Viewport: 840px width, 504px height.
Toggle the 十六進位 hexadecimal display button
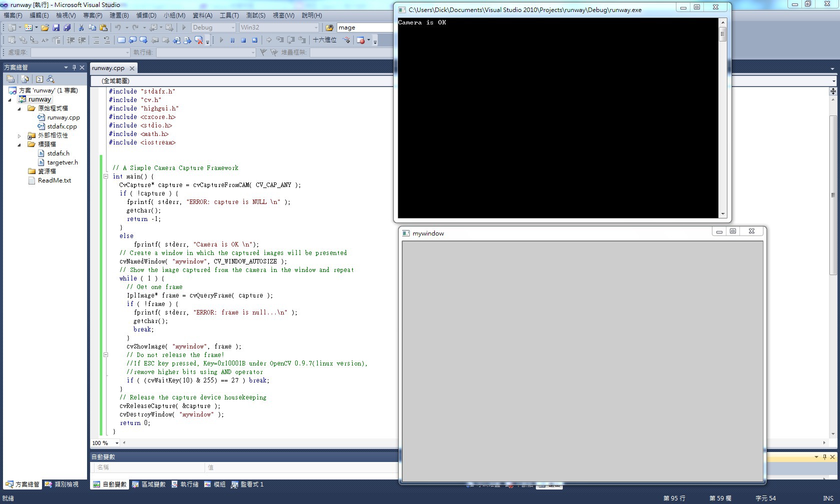(324, 40)
